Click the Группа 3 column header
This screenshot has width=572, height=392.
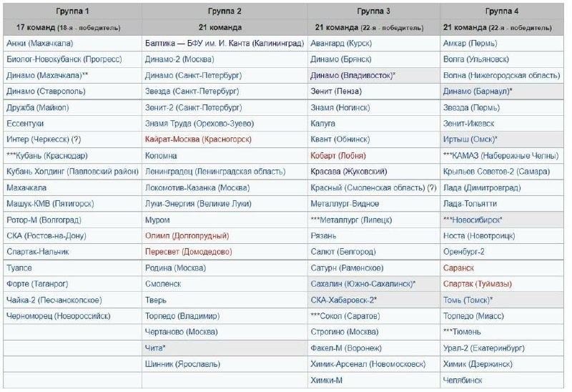coord(373,11)
